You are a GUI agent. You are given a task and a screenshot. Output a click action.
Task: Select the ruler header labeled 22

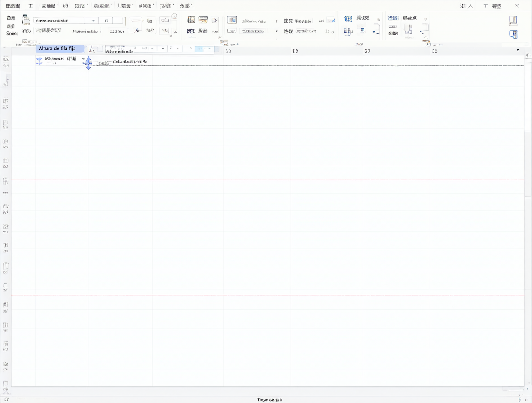coord(367,51)
